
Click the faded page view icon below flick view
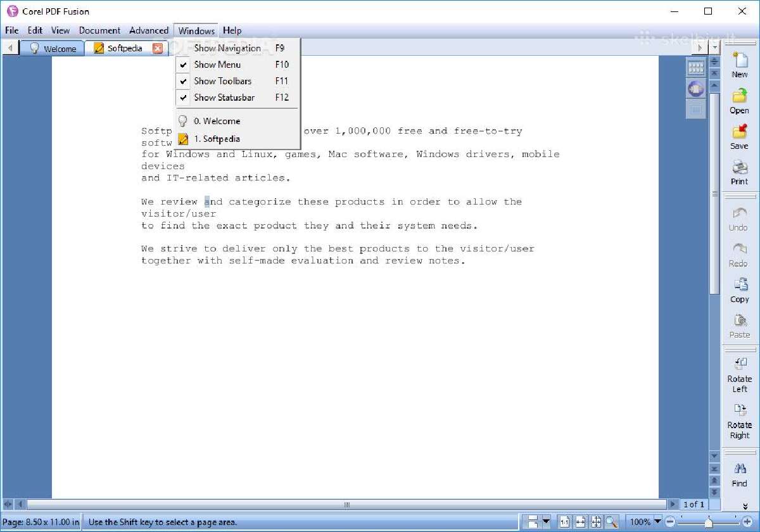tap(696, 109)
